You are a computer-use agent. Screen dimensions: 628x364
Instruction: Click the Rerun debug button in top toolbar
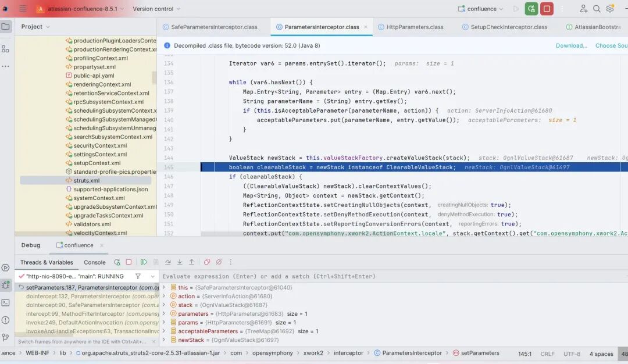pos(531,9)
